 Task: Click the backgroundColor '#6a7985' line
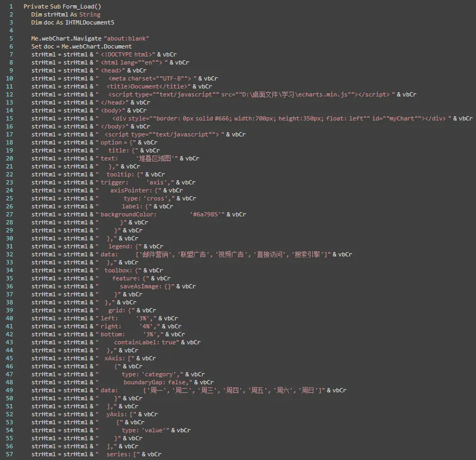point(139,214)
